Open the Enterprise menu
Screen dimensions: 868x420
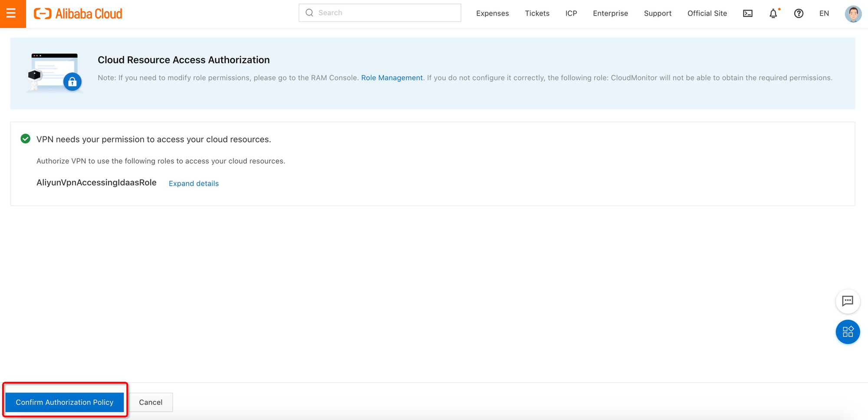coord(610,13)
